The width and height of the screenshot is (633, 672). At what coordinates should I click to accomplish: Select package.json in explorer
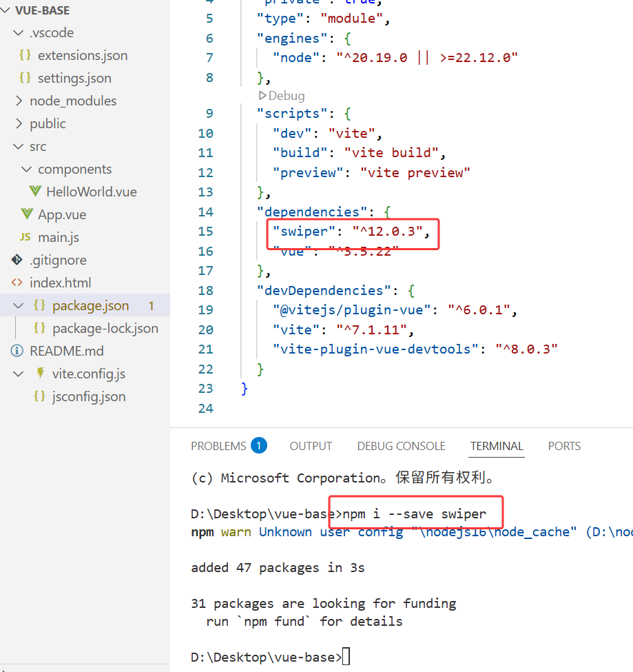click(91, 305)
